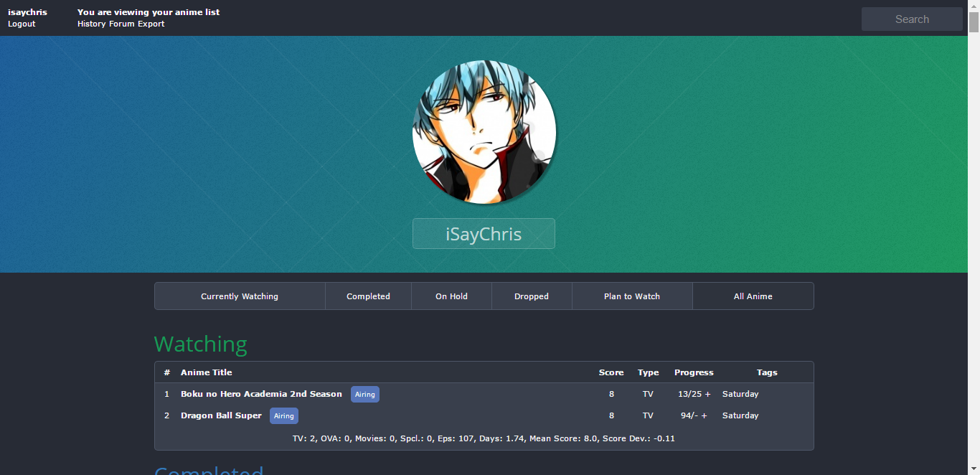Click the Airing badge beside Dragon Ball Super
The image size is (980, 475).
[283, 415]
